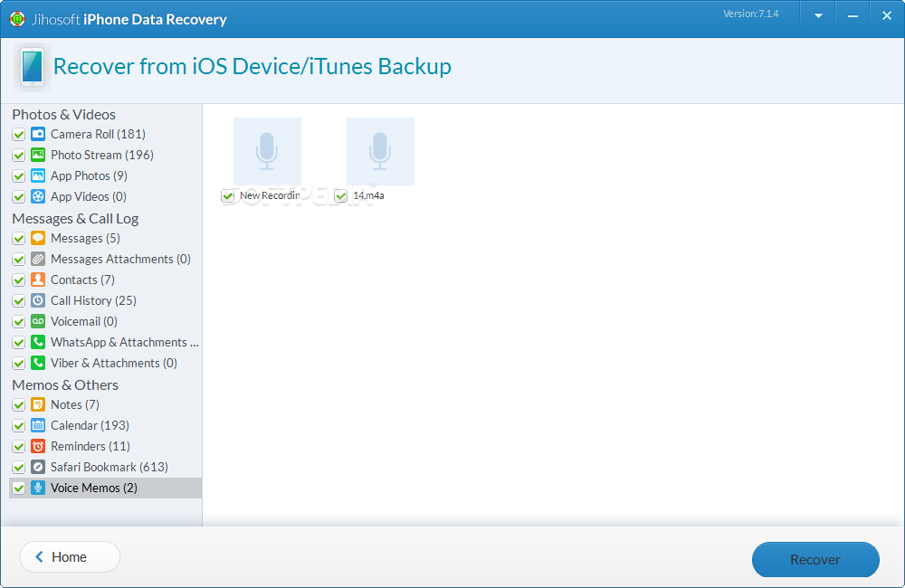
Task: Show Call History (25) entries
Action: tap(93, 300)
